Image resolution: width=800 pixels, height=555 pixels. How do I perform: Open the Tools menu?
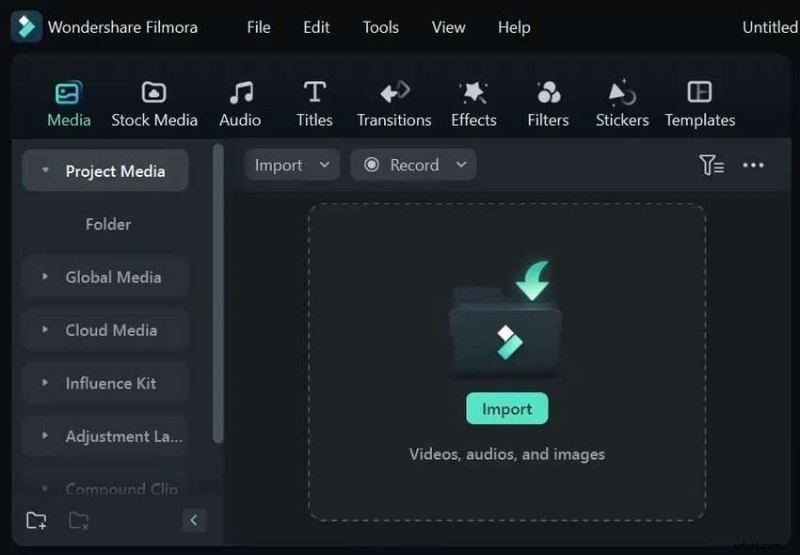[x=381, y=27]
